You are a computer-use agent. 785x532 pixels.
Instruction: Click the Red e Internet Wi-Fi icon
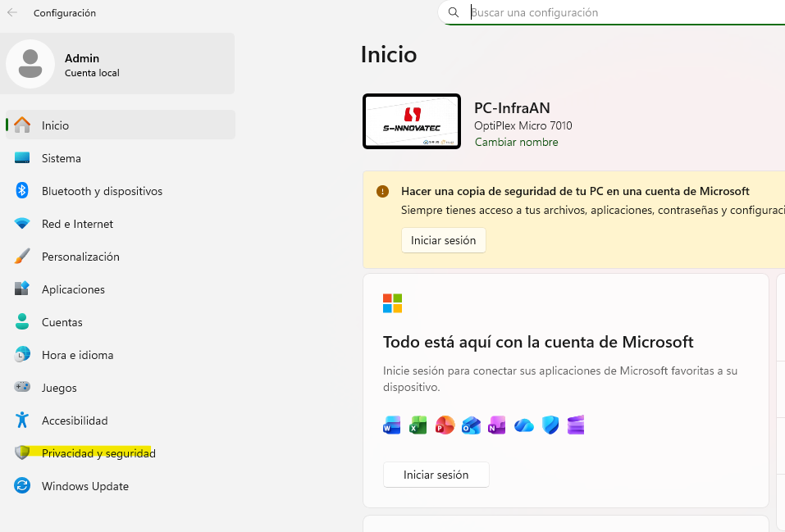pos(22,223)
